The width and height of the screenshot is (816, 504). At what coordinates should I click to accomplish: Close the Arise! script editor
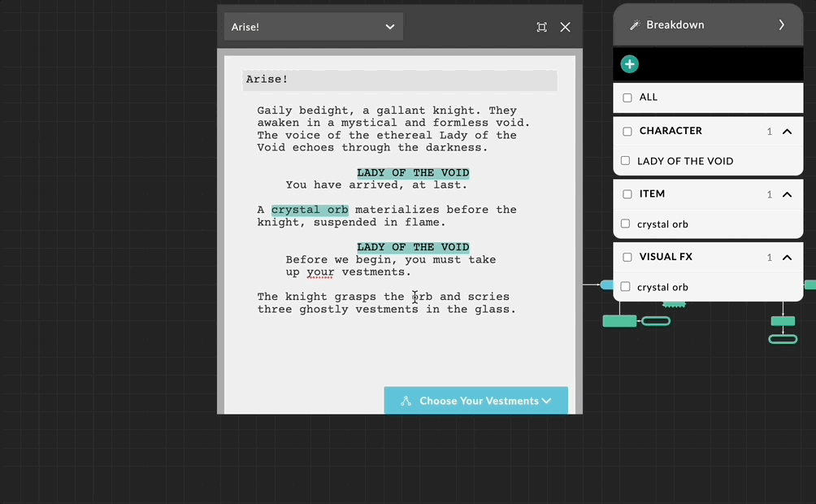click(x=566, y=27)
